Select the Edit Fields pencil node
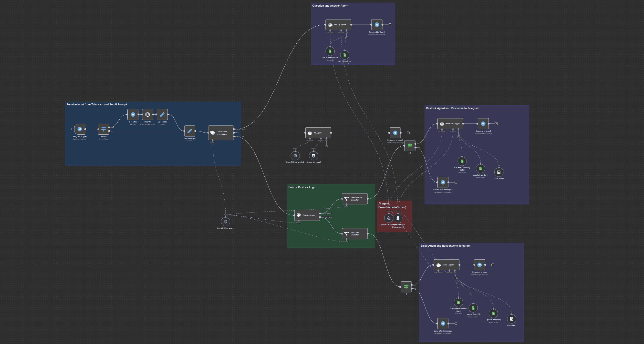The height and width of the screenshot is (344, 644). (162, 114)
